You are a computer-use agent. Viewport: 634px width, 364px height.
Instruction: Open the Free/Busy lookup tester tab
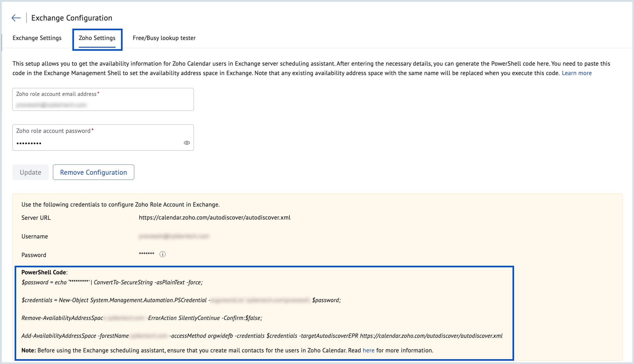[164, 38]
